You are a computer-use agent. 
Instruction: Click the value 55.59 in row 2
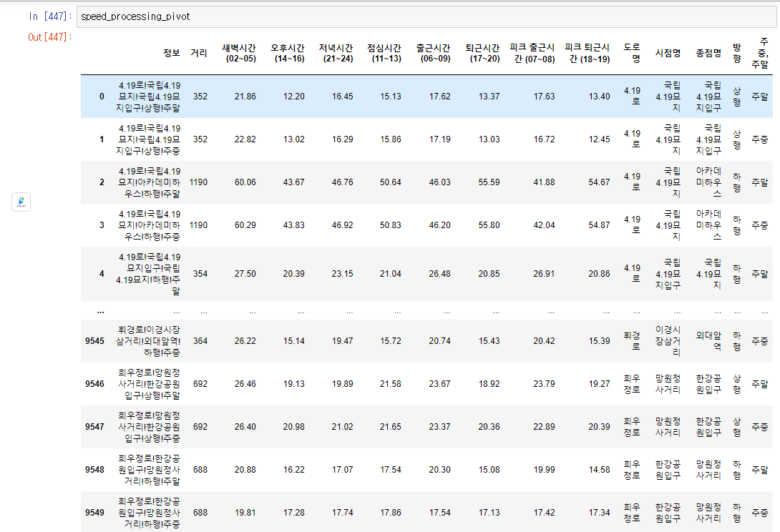click(x=489, y=182)
